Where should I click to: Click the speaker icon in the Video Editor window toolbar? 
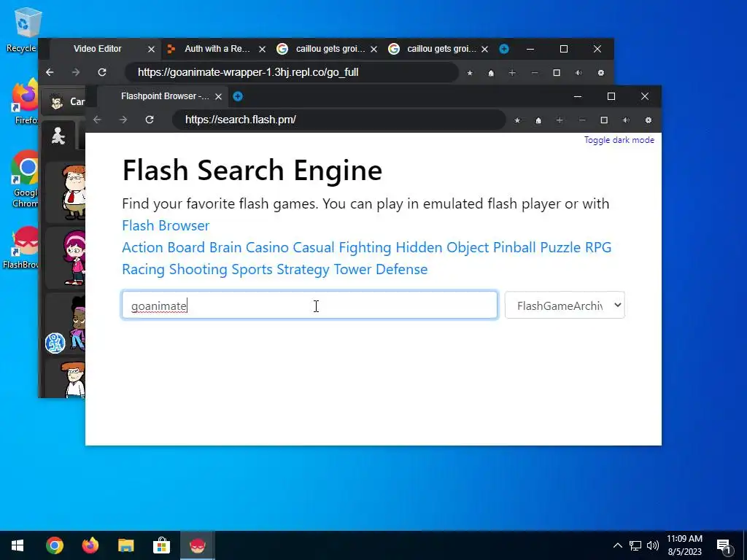(578, 73)
